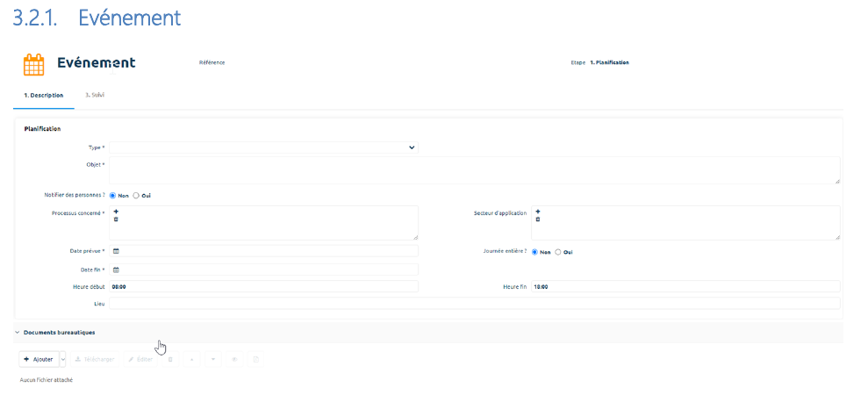Click the trash icon in Secteur d'application
This screenshot has height=395, width=868.
[x=538, y=219]
